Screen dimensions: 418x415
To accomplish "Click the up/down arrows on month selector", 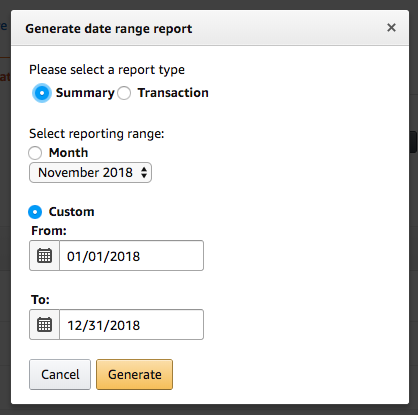I will pyautogui.click(x=144, y=173).
